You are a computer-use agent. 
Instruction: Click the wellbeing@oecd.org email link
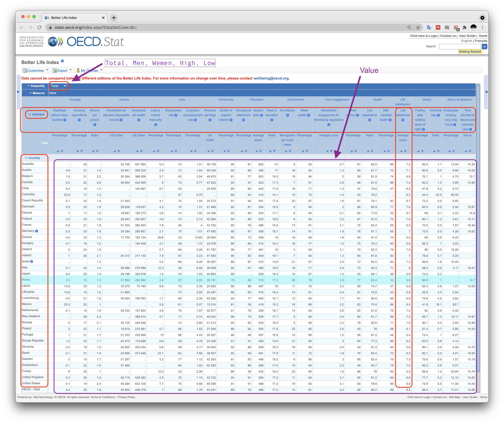pyautogui.click(x=271, y=78)
